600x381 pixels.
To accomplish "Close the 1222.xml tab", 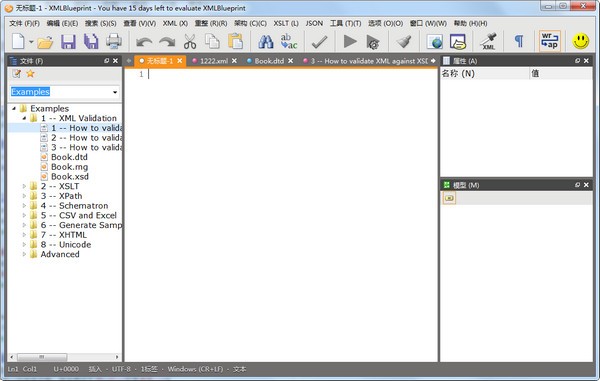I will click(x=234, y=61).
